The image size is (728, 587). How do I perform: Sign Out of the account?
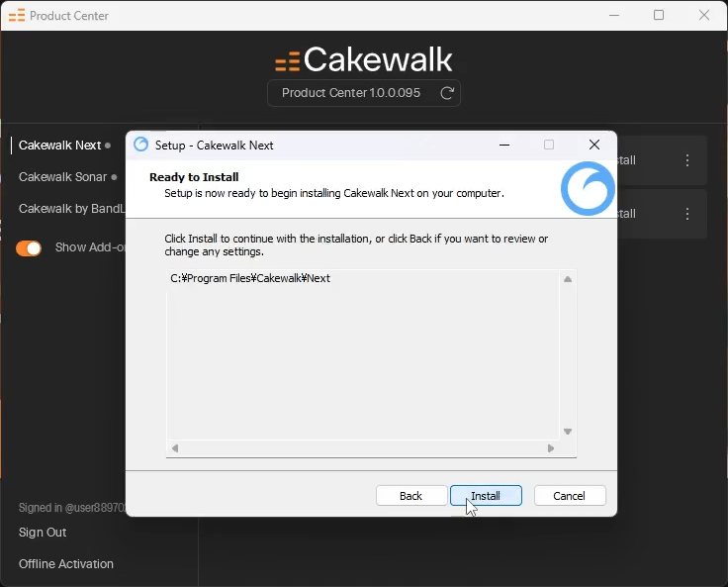[x=43, y=533]
